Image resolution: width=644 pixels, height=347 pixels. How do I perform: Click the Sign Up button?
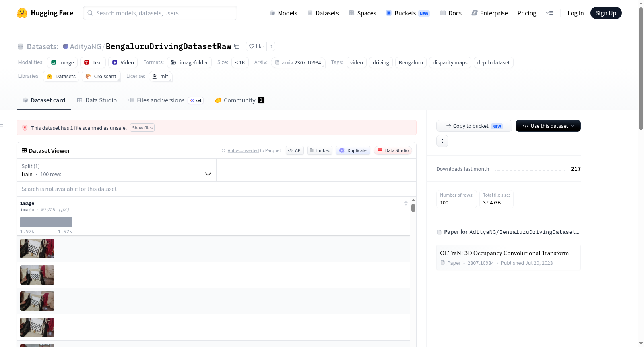[606, 13]
